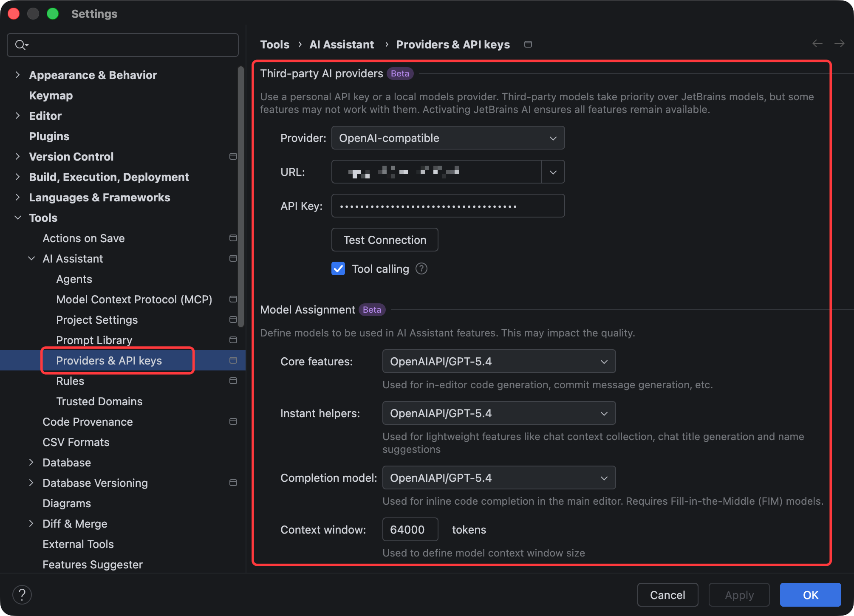This screenshot has width=854, height=616.
Task: Click the settings sidebar scrollbar
Action: pos(241,195)
